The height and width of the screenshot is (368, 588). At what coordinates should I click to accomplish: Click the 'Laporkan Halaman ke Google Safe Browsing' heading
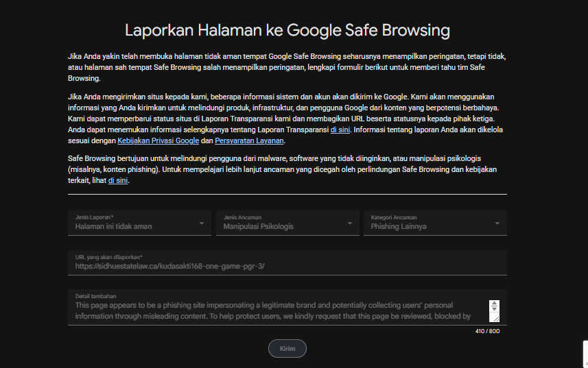point(287,30)
